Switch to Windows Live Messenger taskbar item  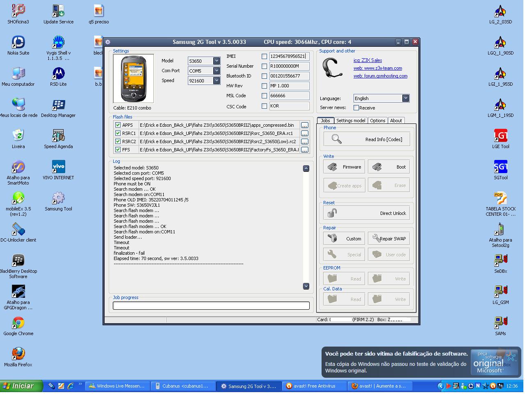117,386
